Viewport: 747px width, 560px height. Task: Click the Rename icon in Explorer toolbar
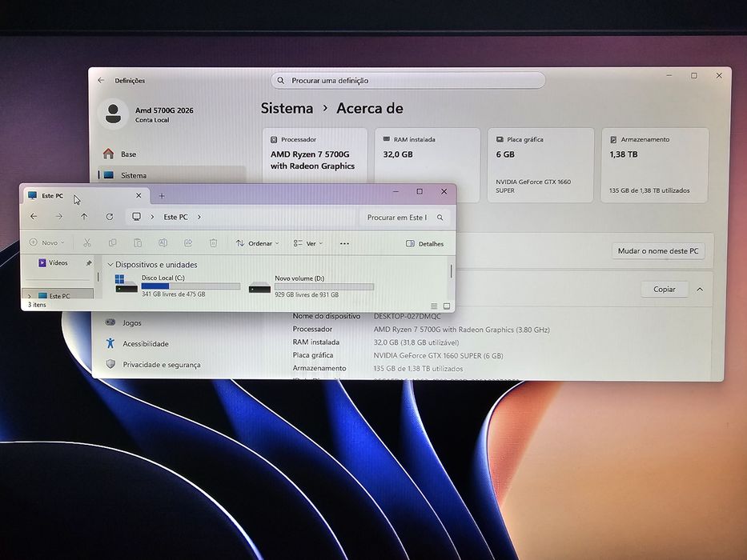pyautogui.click(x=163, y=243)
